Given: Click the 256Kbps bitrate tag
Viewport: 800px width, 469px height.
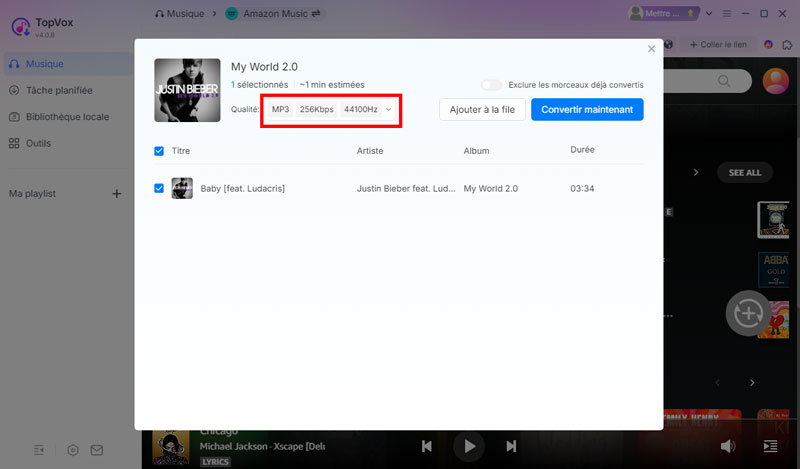Looking at the screenshot, I should pos(316,109).
